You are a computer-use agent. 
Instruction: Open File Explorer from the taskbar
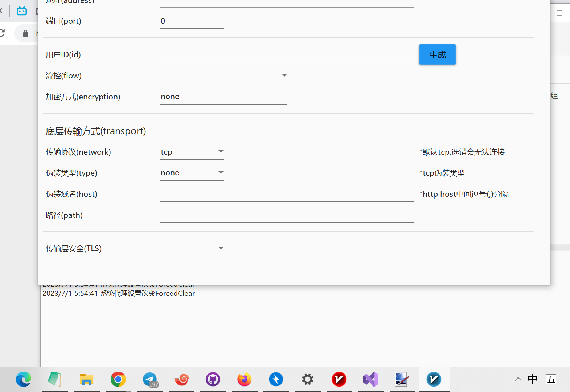pyautogui.click(x=87, y=380)
